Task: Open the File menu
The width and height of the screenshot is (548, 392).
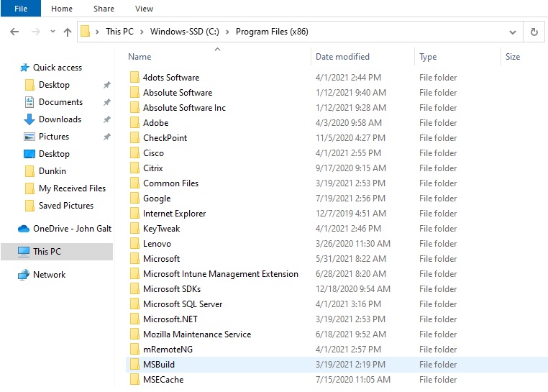Action: click(x=21, y=9)
